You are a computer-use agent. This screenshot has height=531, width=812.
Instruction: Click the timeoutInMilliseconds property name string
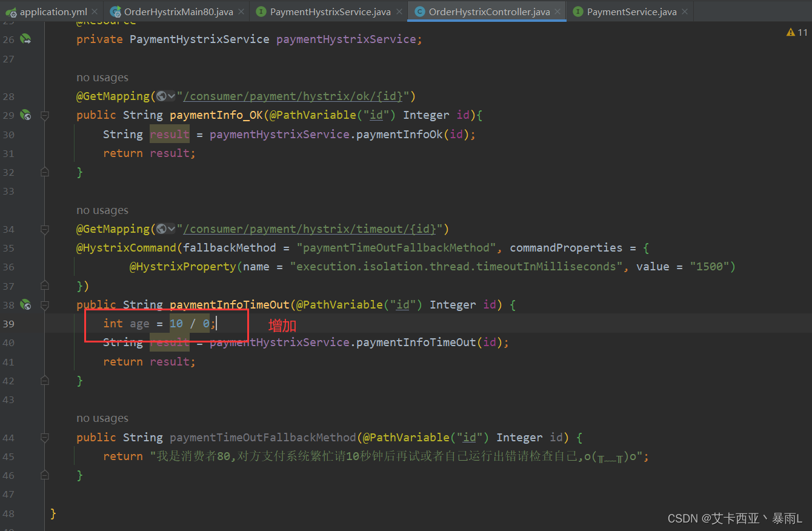456,267
